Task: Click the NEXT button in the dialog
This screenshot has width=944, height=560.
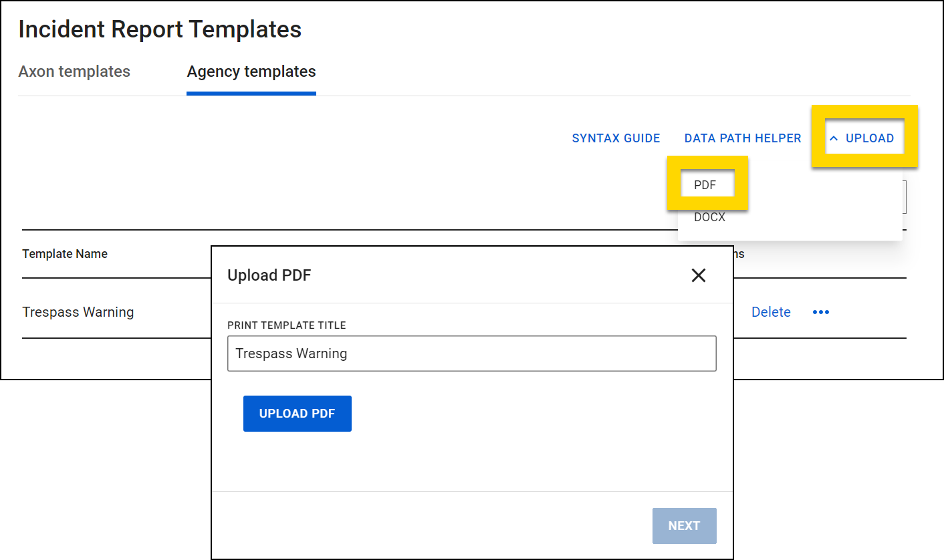Action: pos(684,526)
